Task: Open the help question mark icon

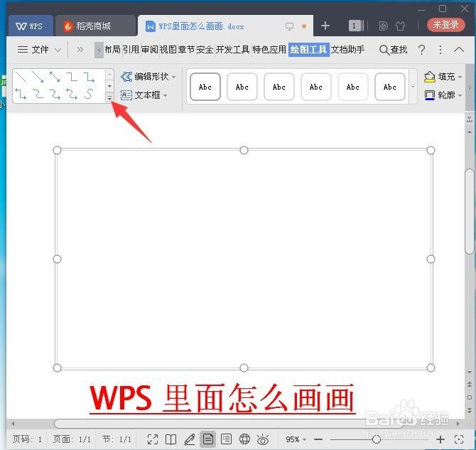Action: tap(421, 50)
